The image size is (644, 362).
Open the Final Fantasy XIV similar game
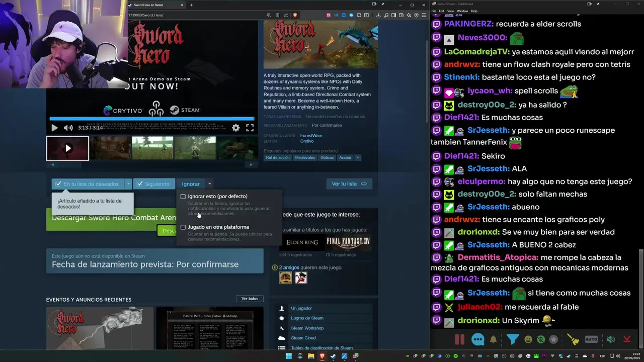348,242
